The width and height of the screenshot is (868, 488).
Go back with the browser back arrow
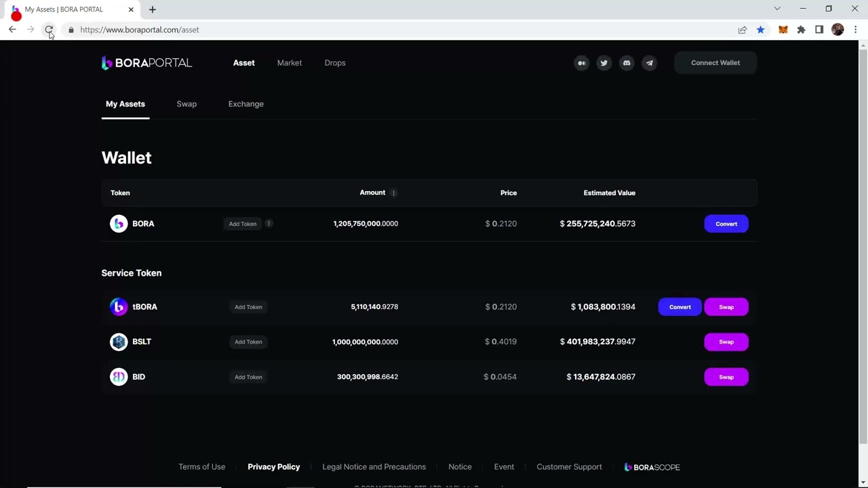[x=12, y=30]
